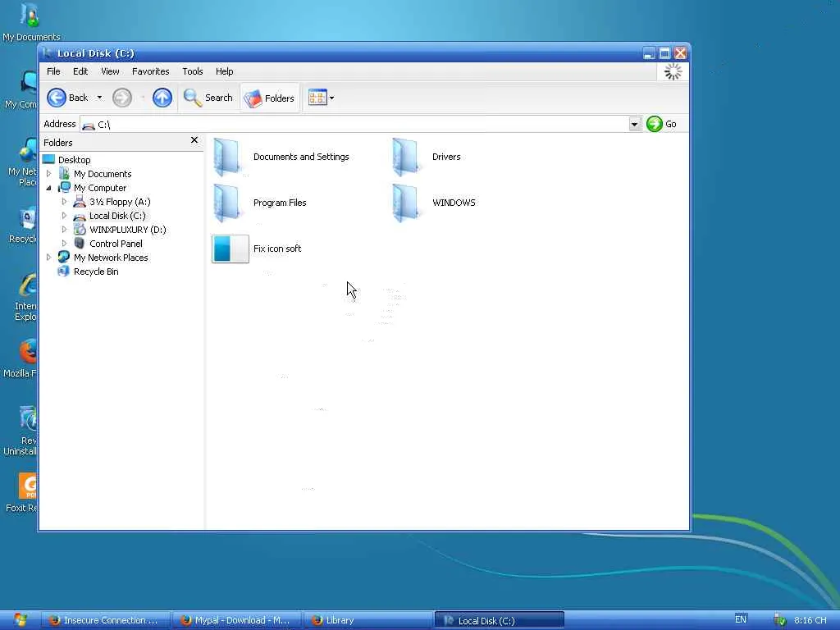Select the Fix icon soft file icon
This screenshot has width=840, height=630.
click(231, 249)
